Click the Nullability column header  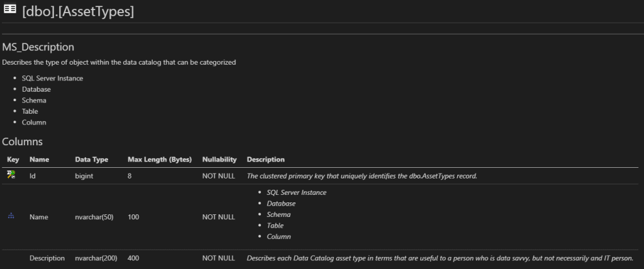click(x=219, y=160)
